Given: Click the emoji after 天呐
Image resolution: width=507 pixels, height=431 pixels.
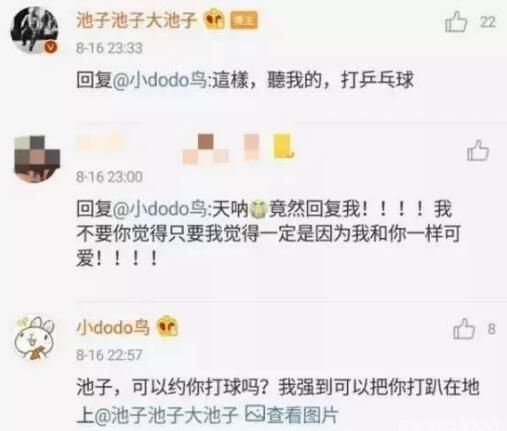Looking at the screenshot, I should click(x=258, y=209).
